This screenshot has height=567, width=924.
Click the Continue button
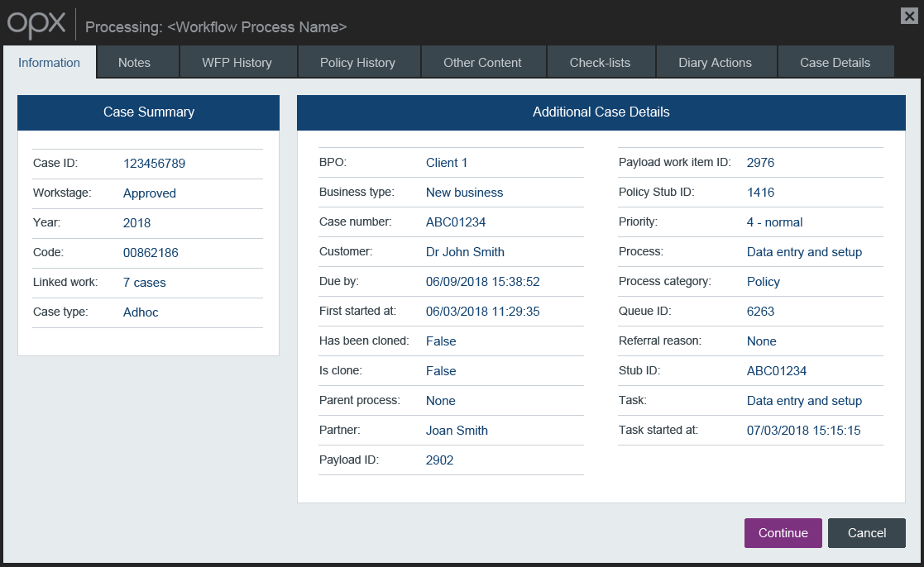coord(782,533)
